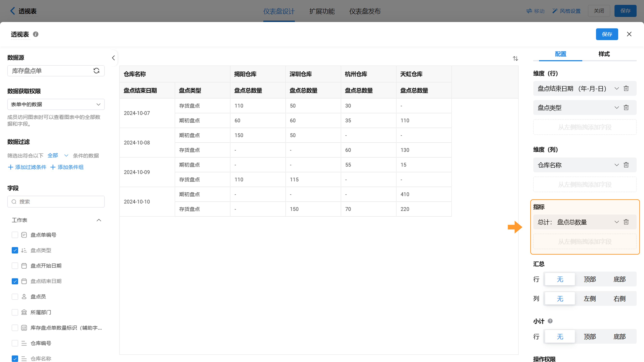Click the 小计 help question icon

[550, 321]
